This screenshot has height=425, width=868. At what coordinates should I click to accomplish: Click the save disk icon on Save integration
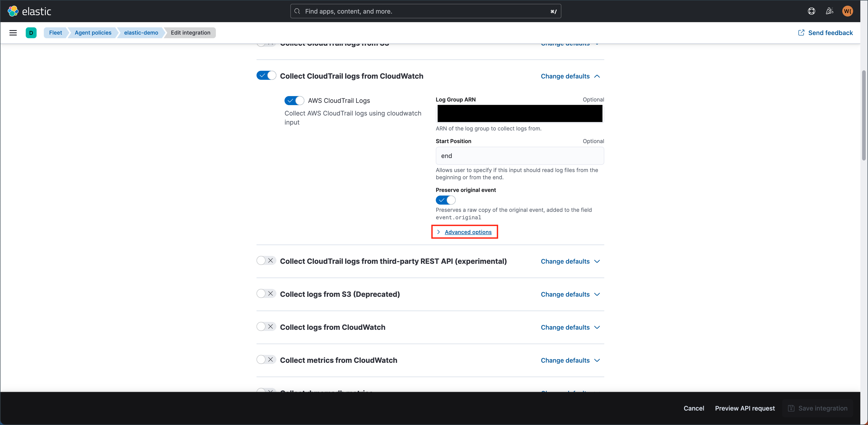791,408
